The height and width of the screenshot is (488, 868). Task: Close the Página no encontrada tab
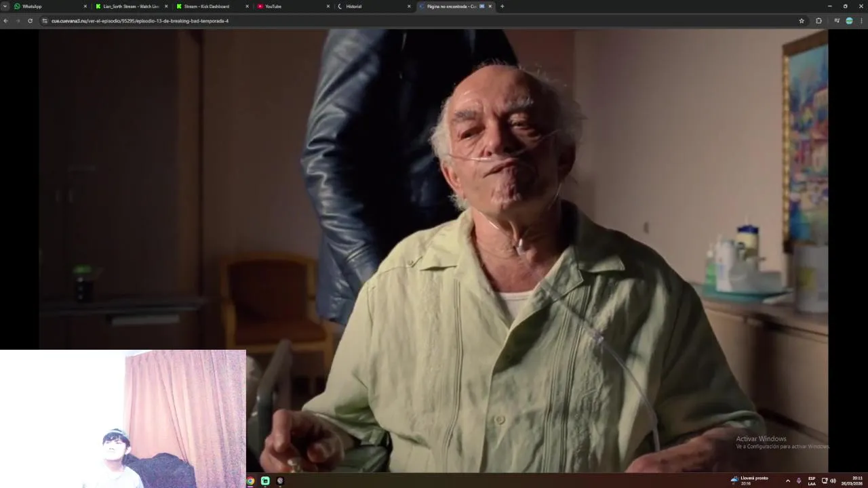point(490,6)
